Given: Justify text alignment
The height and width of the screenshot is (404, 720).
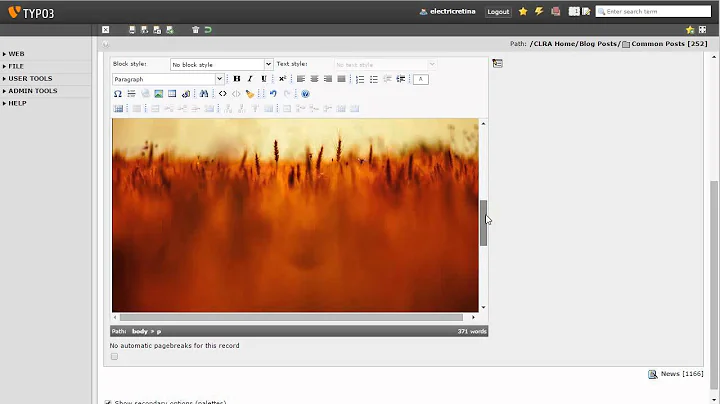Looking at the screenshot, I should pyautogui.click(x=341, y=79).
